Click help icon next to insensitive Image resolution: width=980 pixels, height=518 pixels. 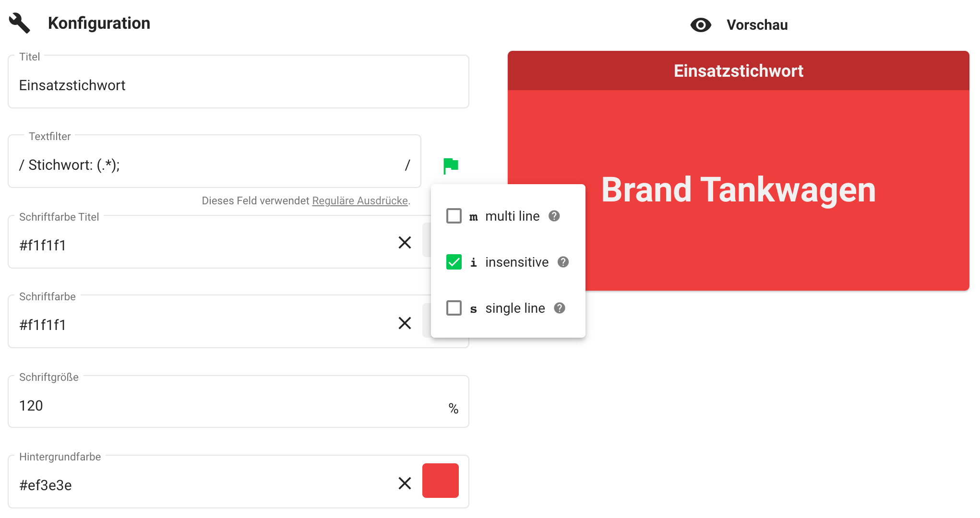click(563, 262)
